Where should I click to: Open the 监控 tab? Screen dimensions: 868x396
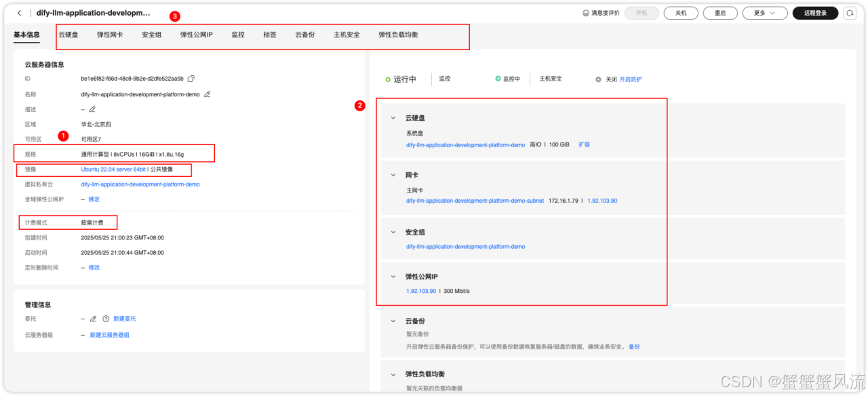[238, 35]
